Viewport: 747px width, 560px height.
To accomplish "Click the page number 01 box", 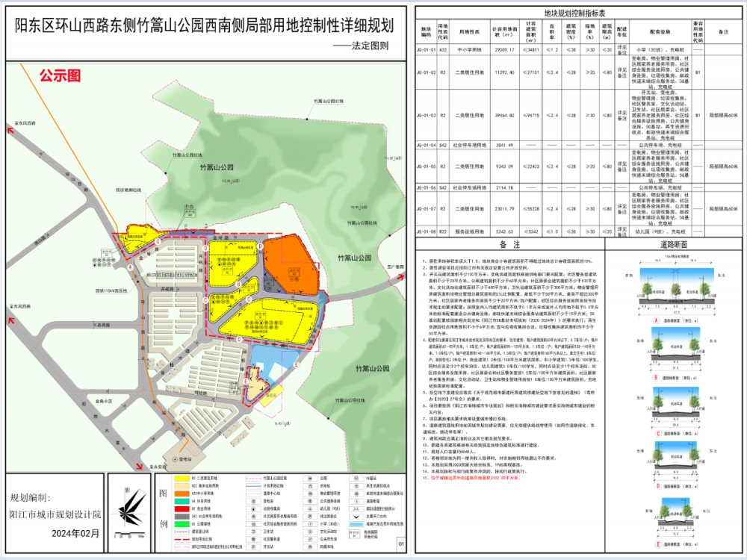I will pos(402,544).
